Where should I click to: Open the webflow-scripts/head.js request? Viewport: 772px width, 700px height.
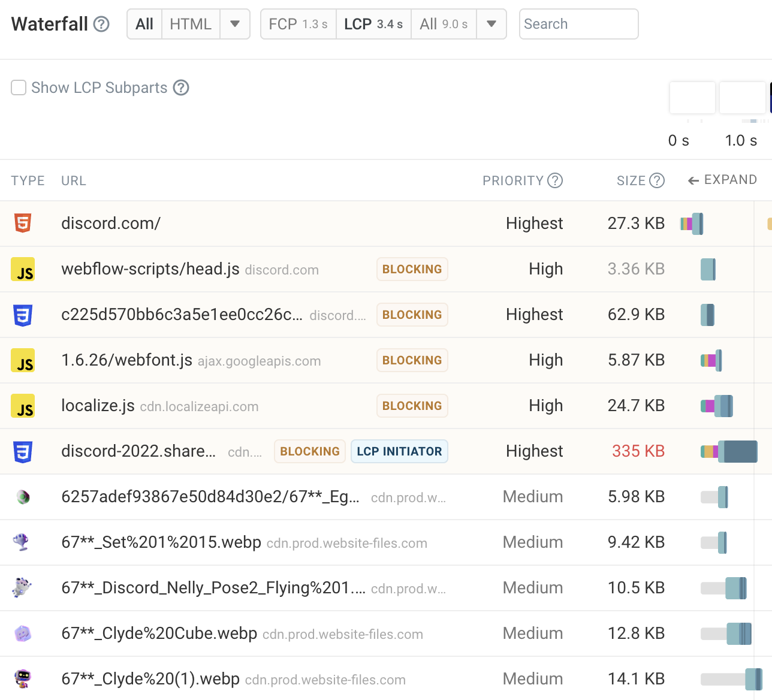[x=386, y=269]
